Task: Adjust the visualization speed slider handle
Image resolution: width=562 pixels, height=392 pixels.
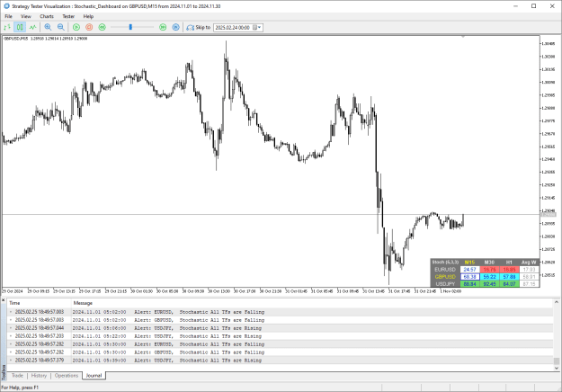Action: pyautogui.click(x=130, y=27)
